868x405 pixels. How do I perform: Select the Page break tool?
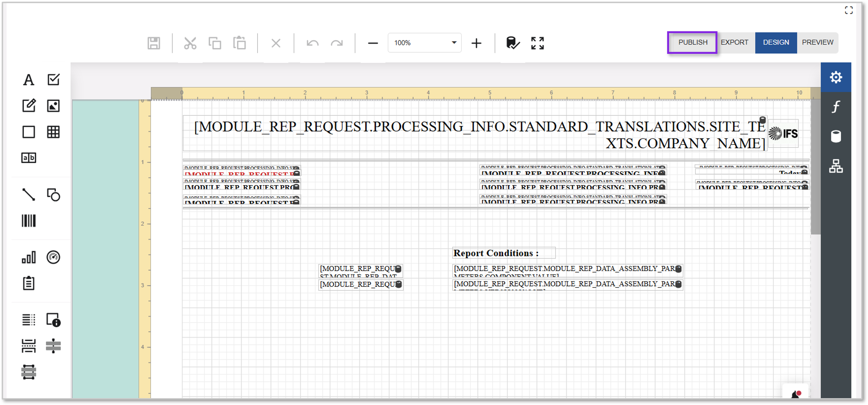[29, 346]
